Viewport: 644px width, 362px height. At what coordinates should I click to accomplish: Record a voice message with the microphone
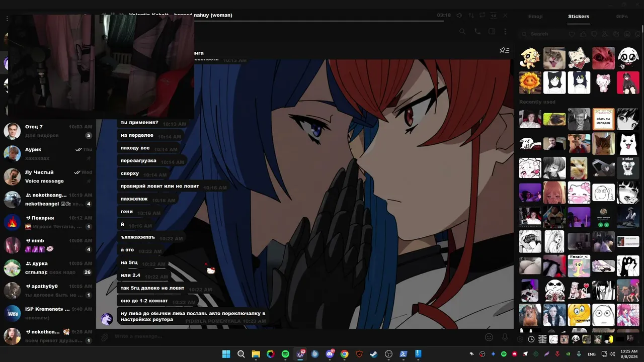(505, 337)
